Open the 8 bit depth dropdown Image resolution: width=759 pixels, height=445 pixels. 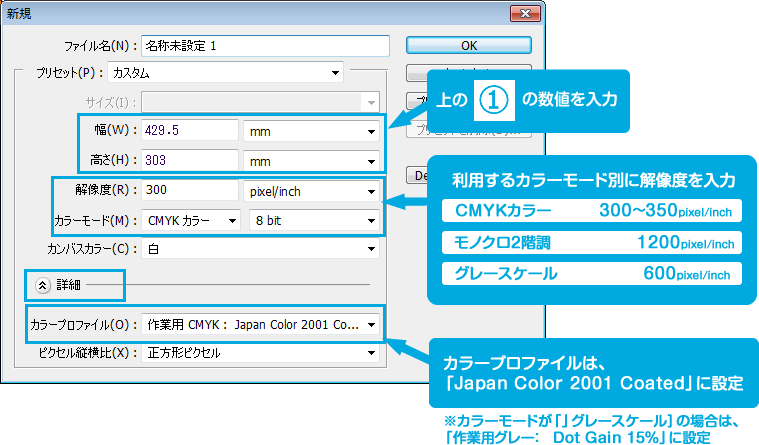(x=314, y=220)
